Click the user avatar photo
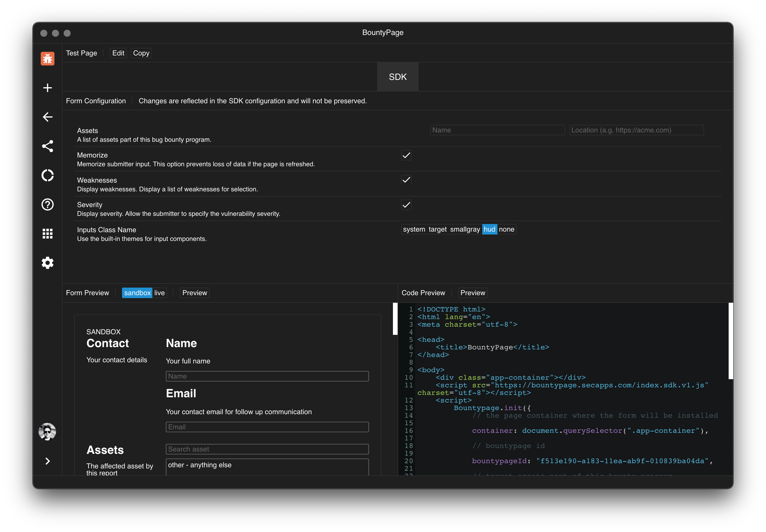The height and width of the screenshot is (532, 766). coord(47,432)
